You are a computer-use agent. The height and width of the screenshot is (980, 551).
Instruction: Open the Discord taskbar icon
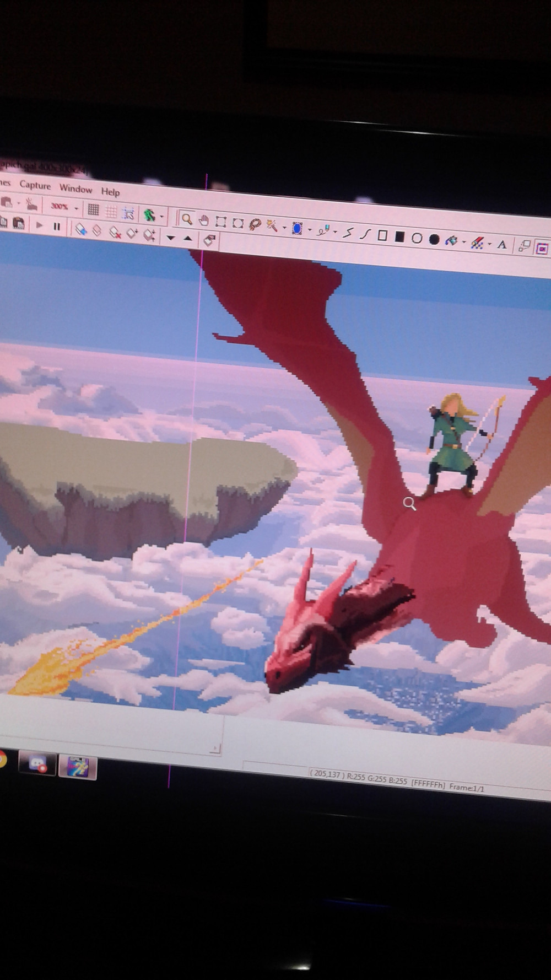pos(37,763)
